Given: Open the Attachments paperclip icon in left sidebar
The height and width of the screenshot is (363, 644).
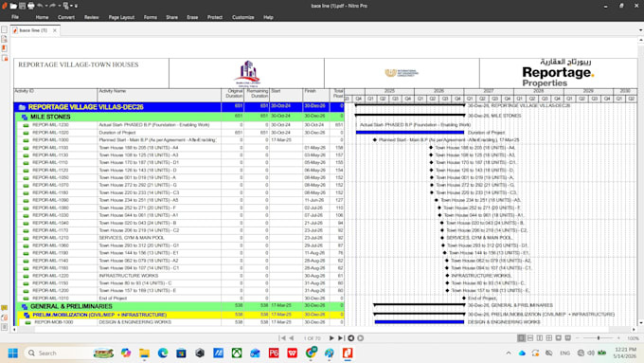Looking at the screenshot, I should pos(5,318).
